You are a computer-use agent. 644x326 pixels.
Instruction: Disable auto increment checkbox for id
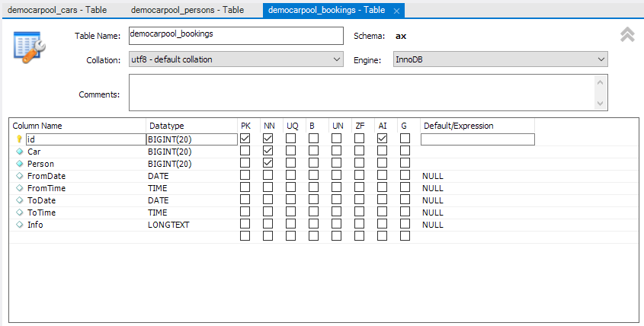coord(383,139)
